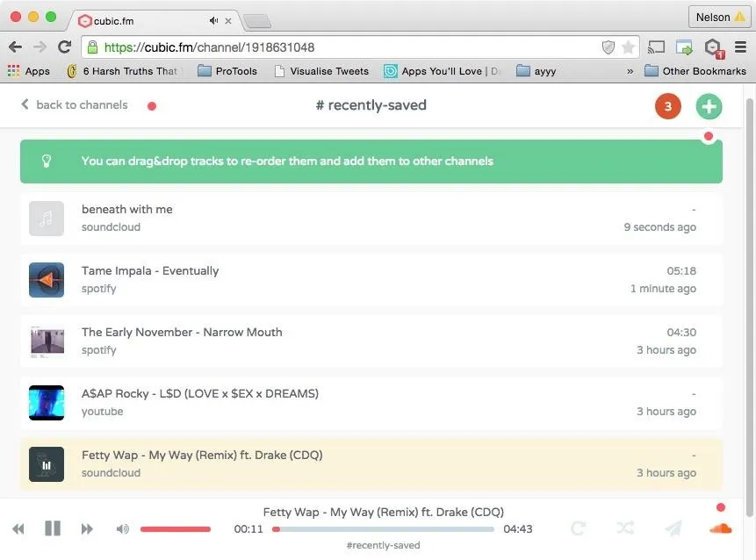Open the orange notification badge showing 3
The image size is (756, 560).
[668, 106]
